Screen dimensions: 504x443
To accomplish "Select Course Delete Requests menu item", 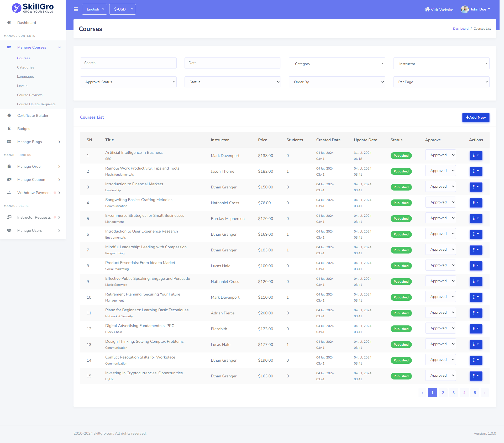I will (x=36, y=104).
